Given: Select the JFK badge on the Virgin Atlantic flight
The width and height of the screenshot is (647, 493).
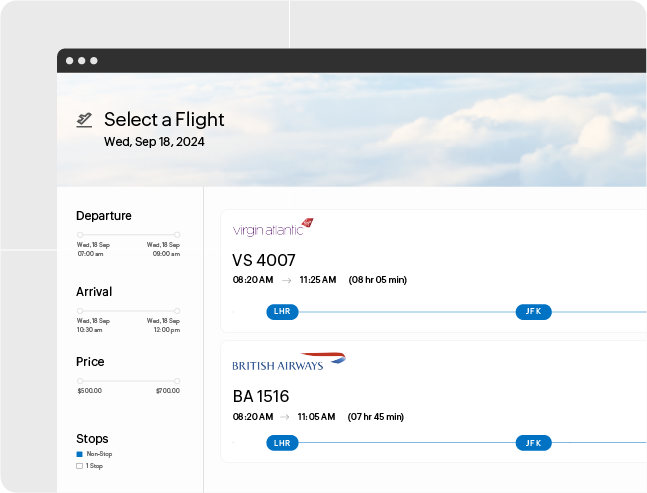Looking at the screenshot, I should tap(533, 312).
